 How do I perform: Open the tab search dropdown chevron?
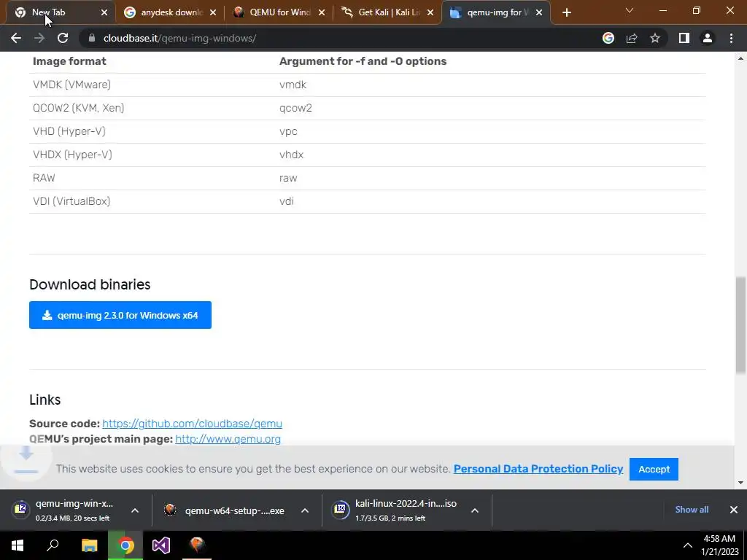click(630, 10)
